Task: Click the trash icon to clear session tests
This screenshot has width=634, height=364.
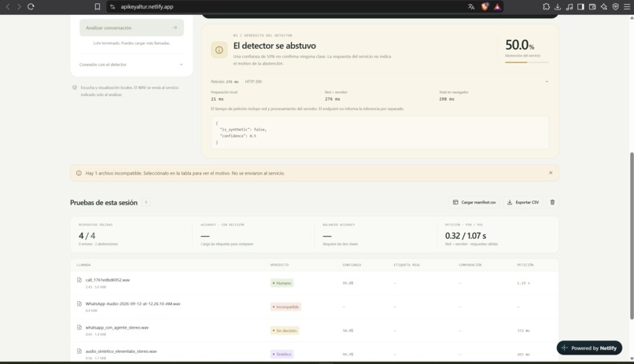Action: (x=552, y=202)
